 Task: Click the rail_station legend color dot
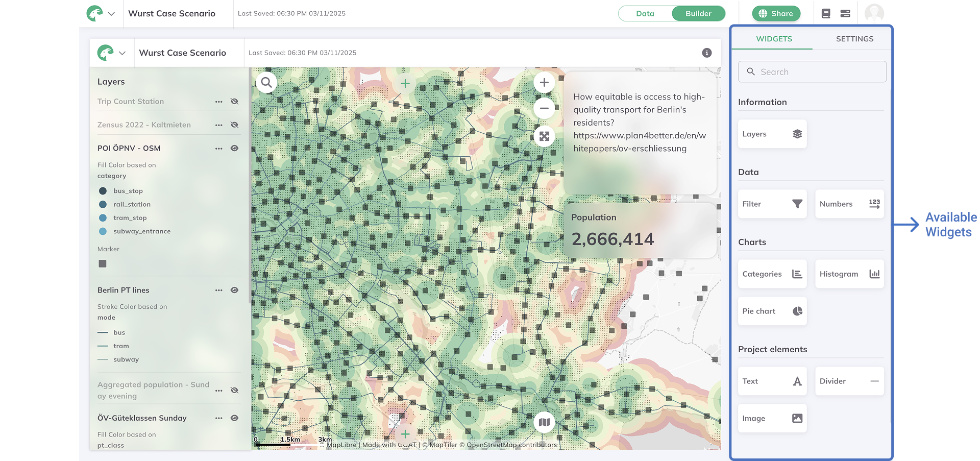click(x=103, y=204)
